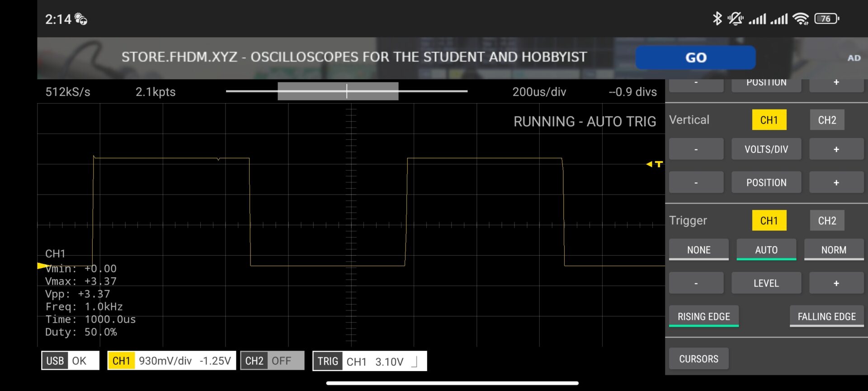The image size is (868, 391).
Task: Click the yellow trigger level T marker
Action: coord(655,164)
